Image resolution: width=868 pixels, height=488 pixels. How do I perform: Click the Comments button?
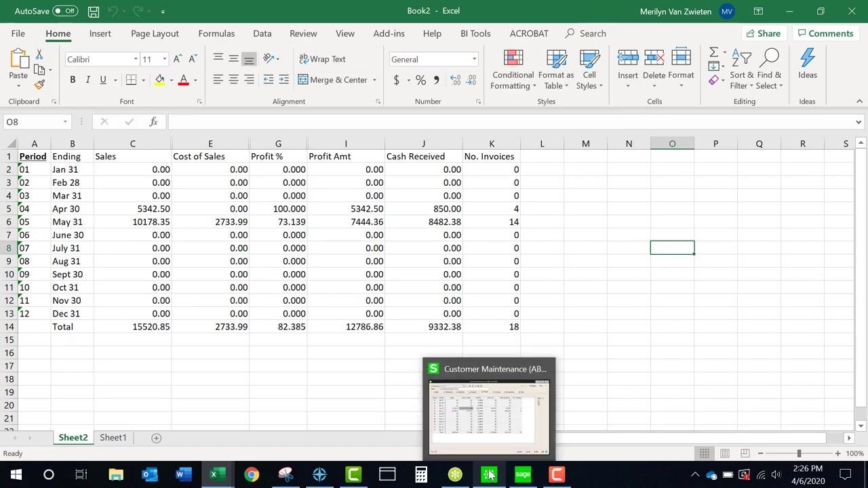coord(825,33)
